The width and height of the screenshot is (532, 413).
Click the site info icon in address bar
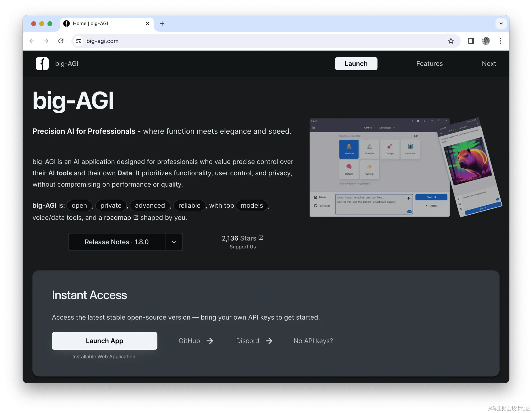click(x=78, y=41)
